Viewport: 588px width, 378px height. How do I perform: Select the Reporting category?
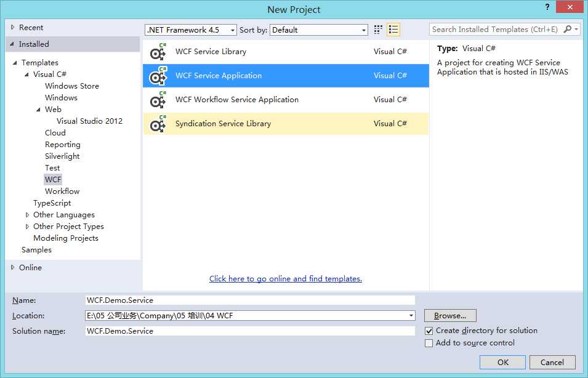click(x=63, y=145)
